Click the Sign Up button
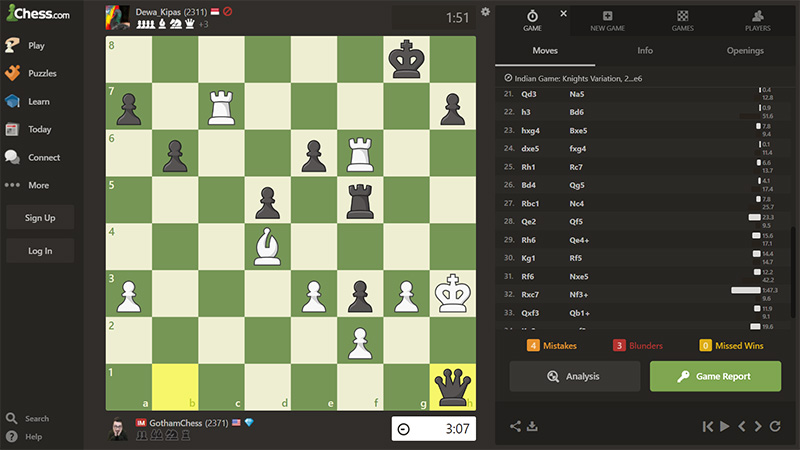 coord(40,218)
